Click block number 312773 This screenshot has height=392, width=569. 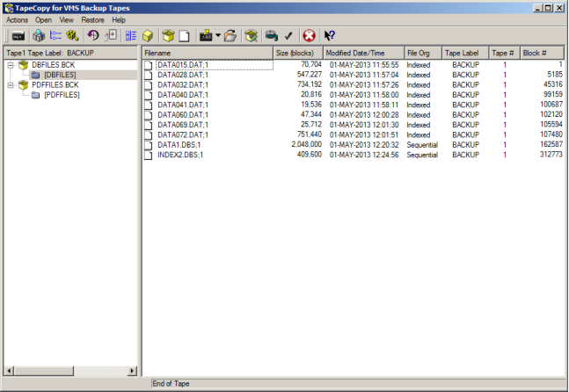coord(551,155)
